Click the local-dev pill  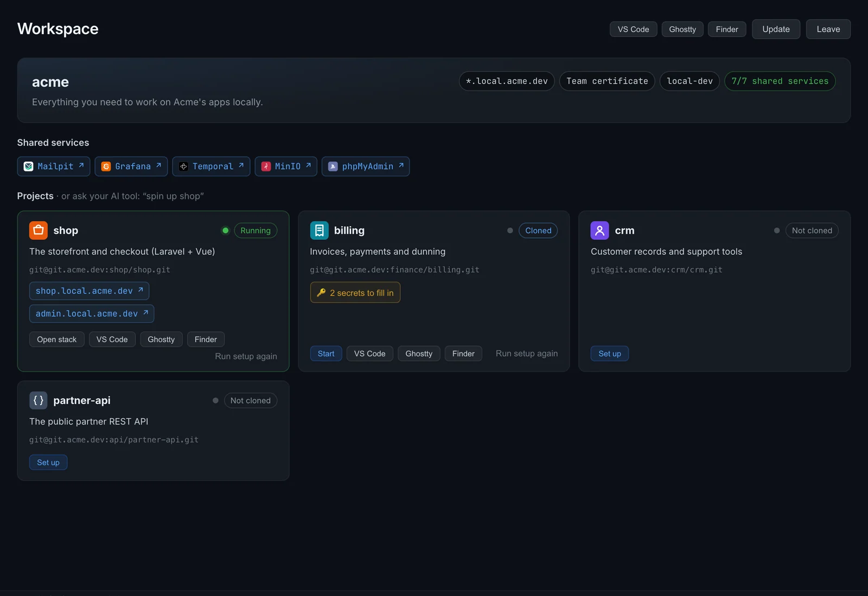(x=690, y=81)
